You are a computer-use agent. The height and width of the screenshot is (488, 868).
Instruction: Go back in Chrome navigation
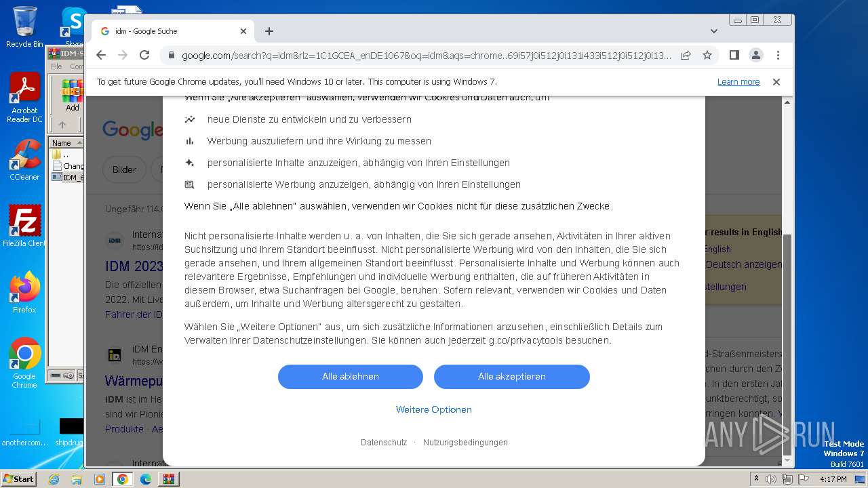click(101, 55)
